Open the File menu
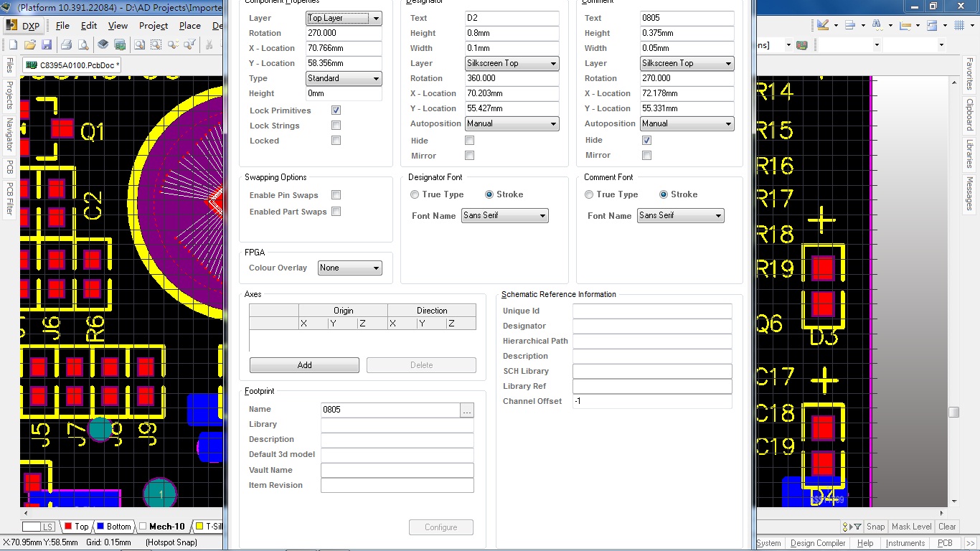Viewport: 980px width, 551px height. pyautogui.click(x=62, y=26)
